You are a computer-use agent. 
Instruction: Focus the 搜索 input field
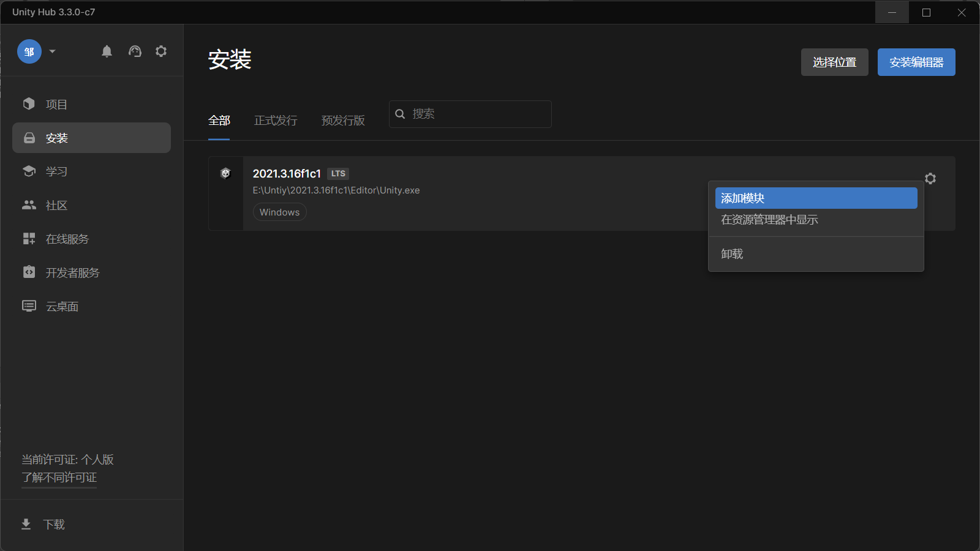click(x=470, y=114)
